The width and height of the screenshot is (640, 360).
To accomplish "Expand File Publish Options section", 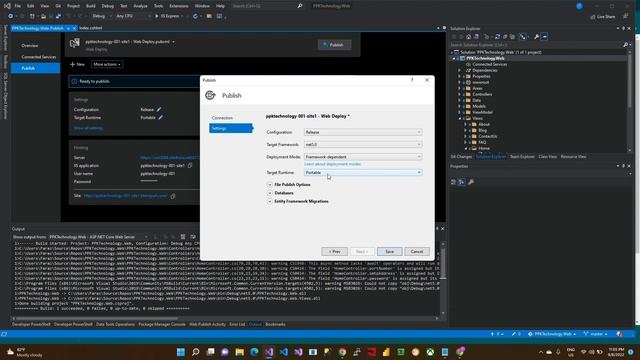I will (x=270, y=185).
